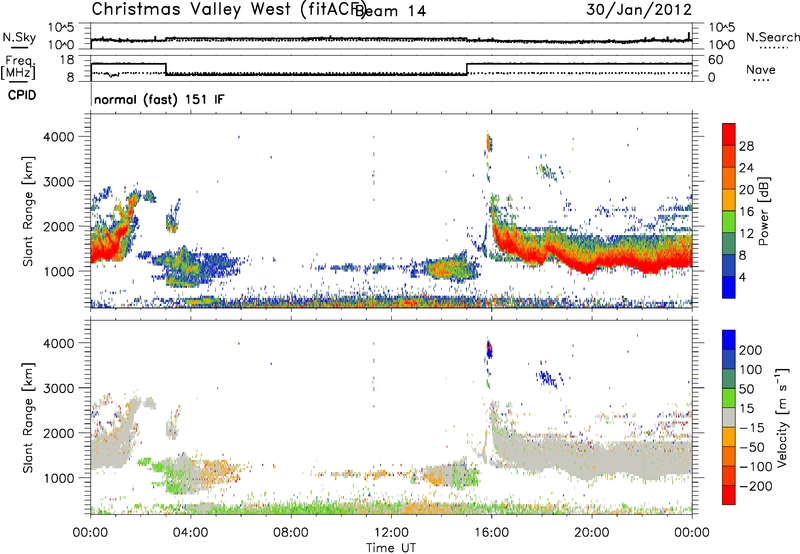
Task: Click 'Slant Range [km]' label of velocity panel
Action: click(28, 417)
